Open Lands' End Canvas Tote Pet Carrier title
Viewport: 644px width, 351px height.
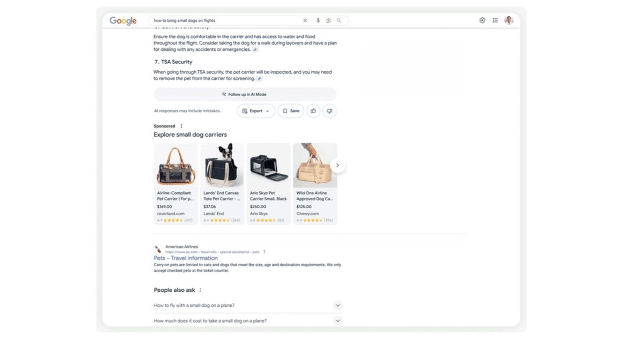(x=222, y=195)
